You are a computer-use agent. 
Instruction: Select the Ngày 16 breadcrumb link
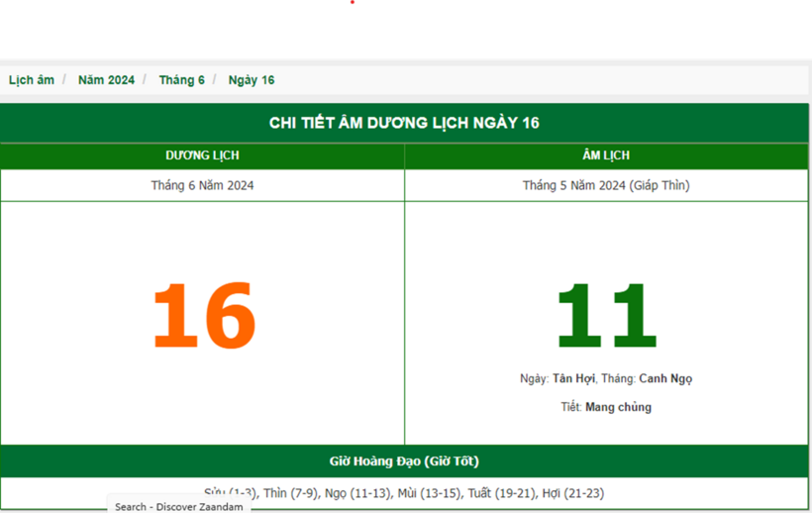252,80
